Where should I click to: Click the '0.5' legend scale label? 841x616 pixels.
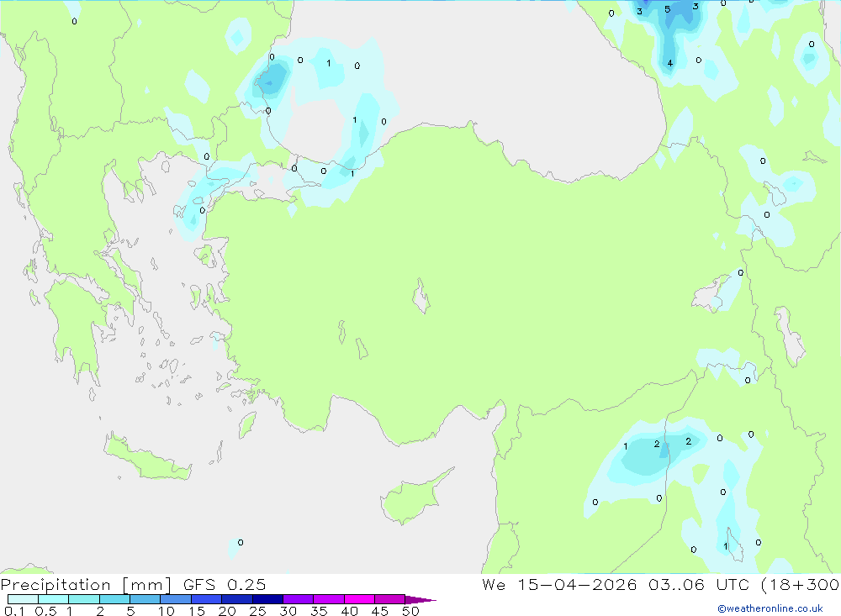pos(45,611)
